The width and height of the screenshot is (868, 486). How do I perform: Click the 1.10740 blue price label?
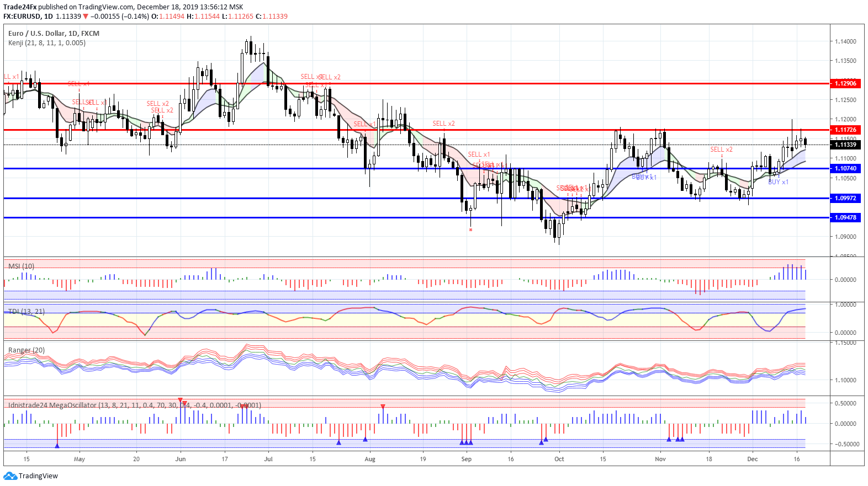click(845, 168)
